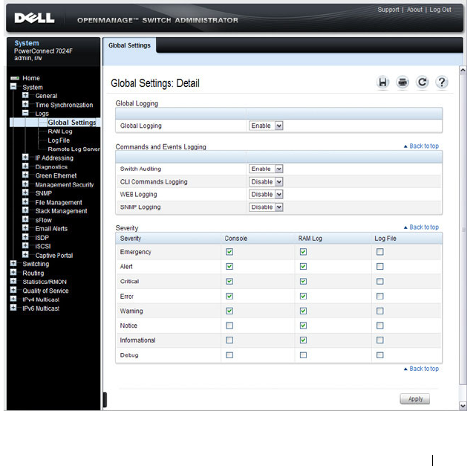Click the Log Out link
Viewport: 476px width, 466px height.
[440, 10]
